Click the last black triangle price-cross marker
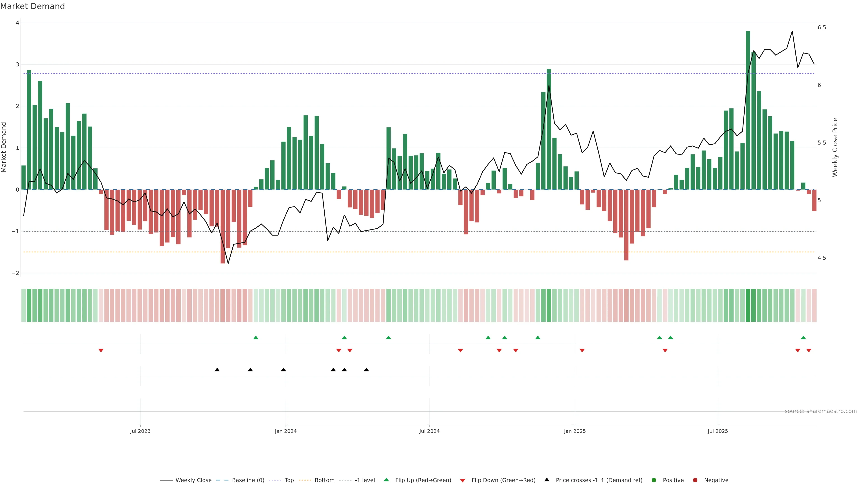This screenshot has height=488, width=868. tap(366, 370)
